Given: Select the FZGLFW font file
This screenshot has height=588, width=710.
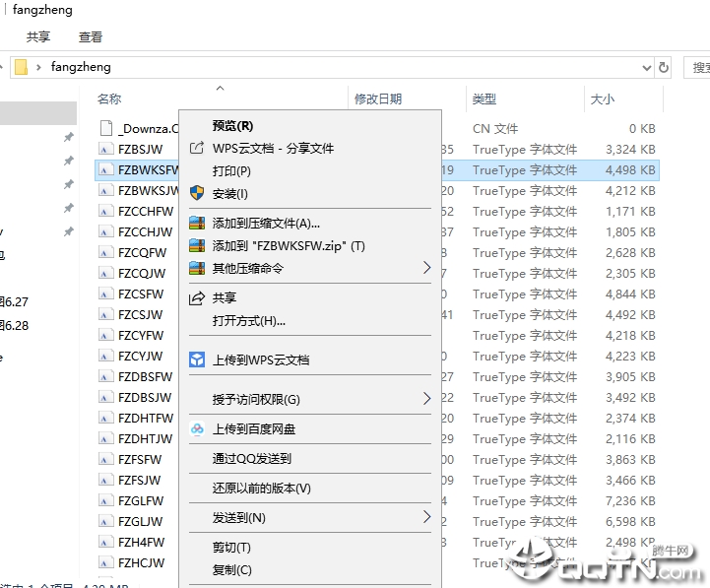Looking at the screenshot, I should click(141, 500).
